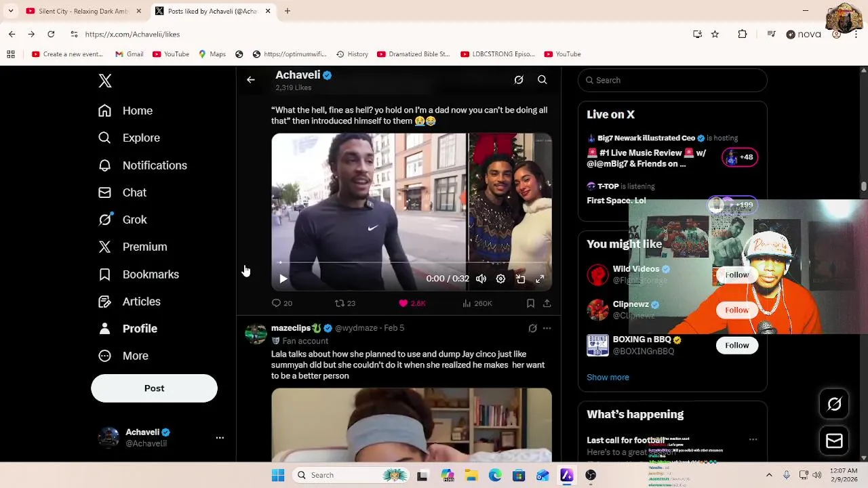Join #1 Live Music Review space

646,158
